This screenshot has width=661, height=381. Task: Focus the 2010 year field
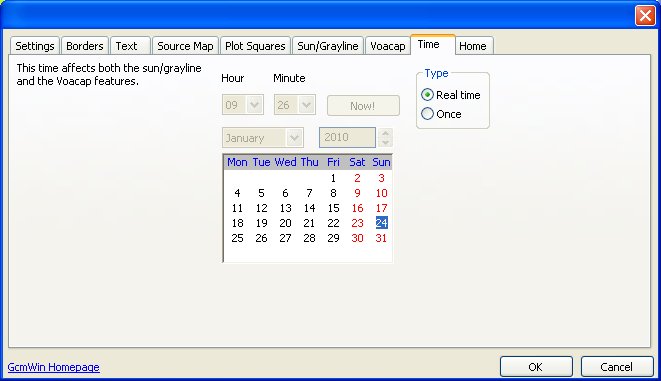(x=347, y=137)
